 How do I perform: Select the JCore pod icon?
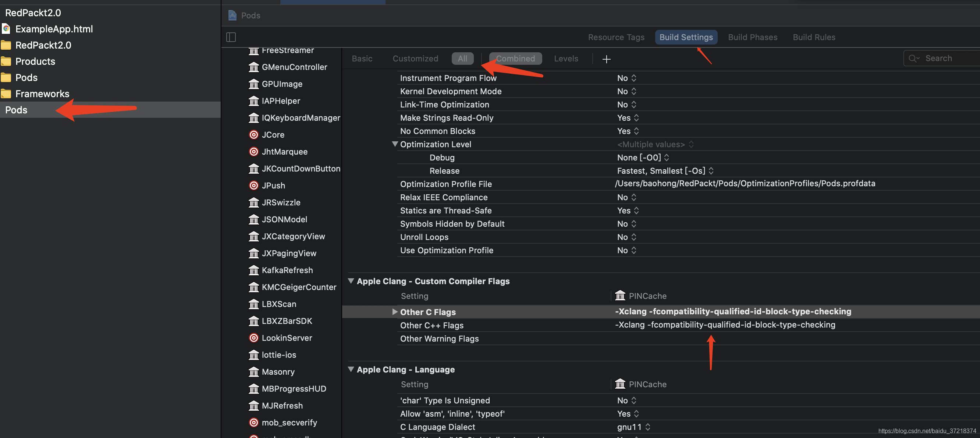253,134
